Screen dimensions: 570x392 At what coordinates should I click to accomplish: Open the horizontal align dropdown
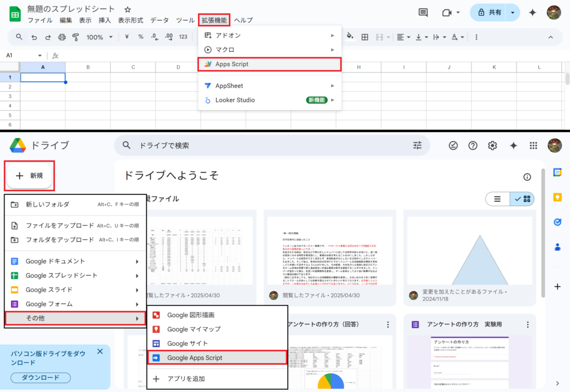[x=404, y=37]
